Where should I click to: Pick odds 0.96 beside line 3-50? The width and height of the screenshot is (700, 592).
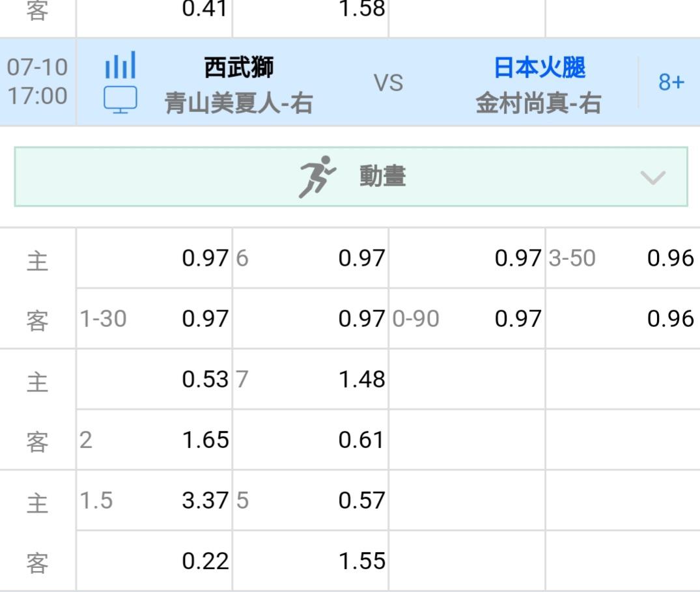click(x=671, y=258)
